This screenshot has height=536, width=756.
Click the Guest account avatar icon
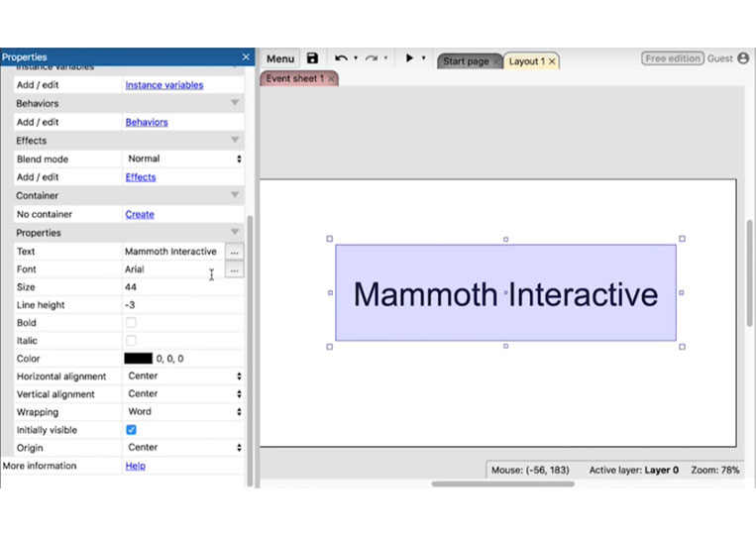click(x=743, y=58)
